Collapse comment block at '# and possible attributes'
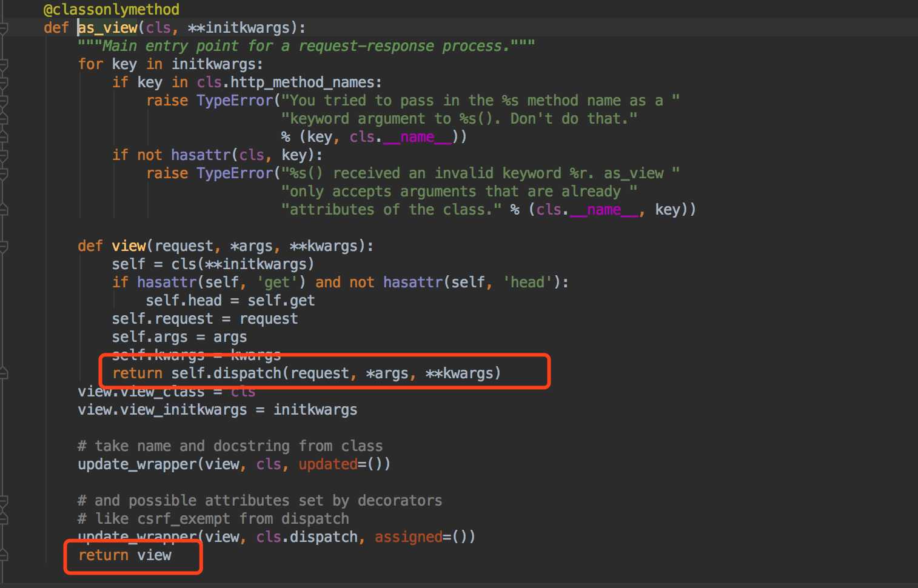 3,501
